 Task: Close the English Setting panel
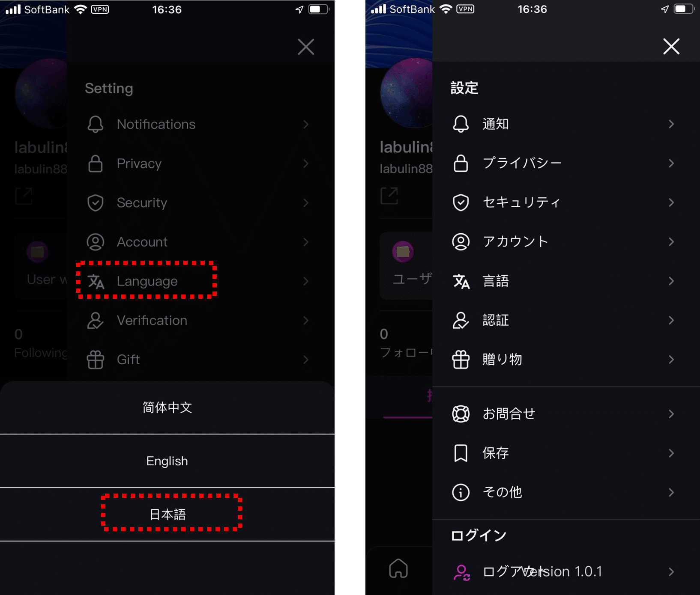point(306,47)
